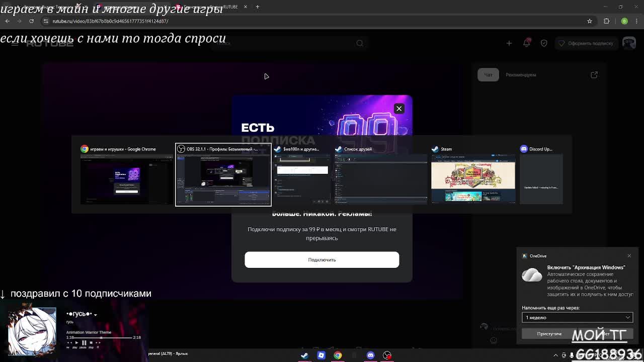Open the RUTUBE hamburger menu
Viewport: 644px width, 362px height.
click(x=15, y=43)
